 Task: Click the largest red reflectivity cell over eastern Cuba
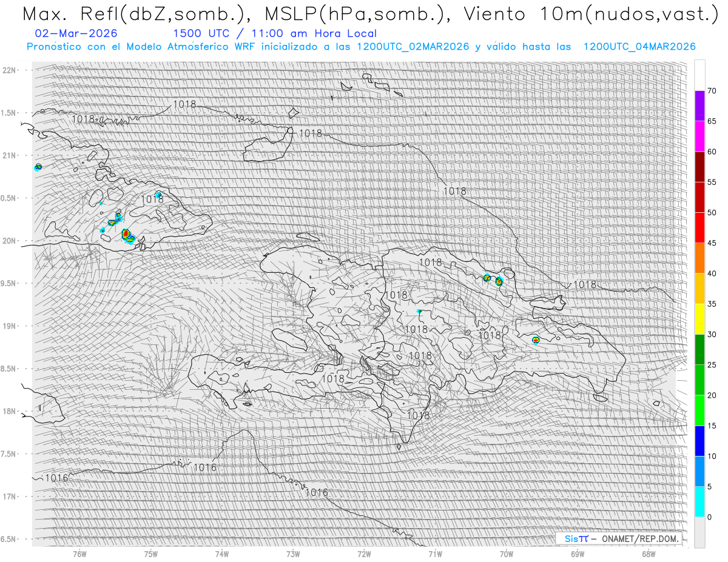pyautogui.click(x=127, y=235)
